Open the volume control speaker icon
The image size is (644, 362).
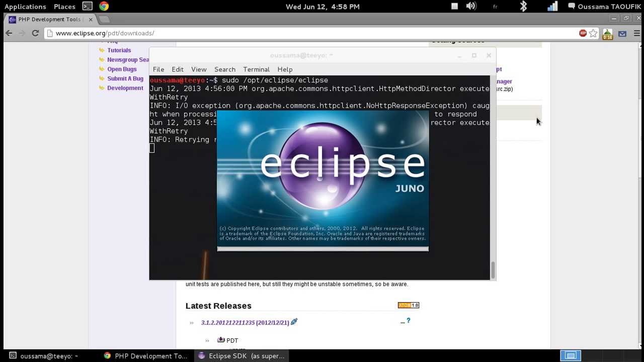point(471,7)
